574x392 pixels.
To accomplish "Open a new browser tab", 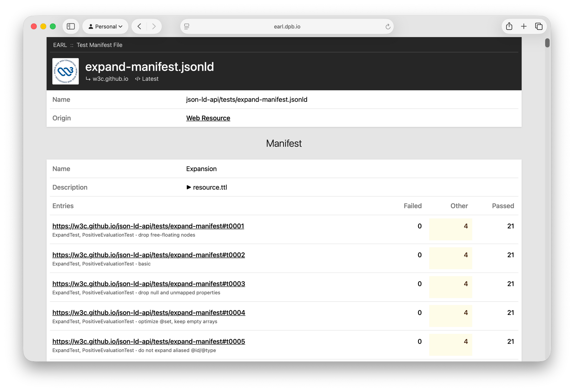I will 524,26.
